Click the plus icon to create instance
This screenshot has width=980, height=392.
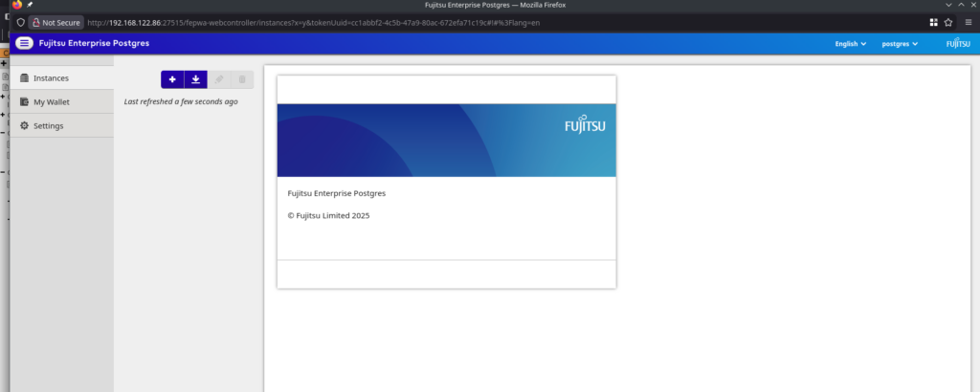coord(172,79)
